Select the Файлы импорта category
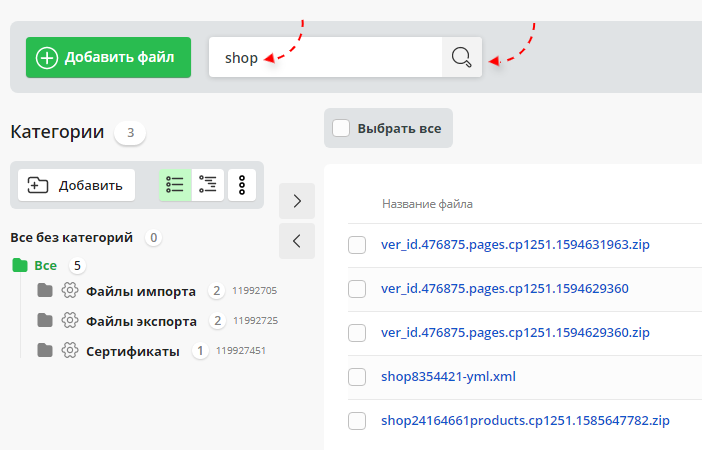702x450 pixels. [x=140, y=291]
